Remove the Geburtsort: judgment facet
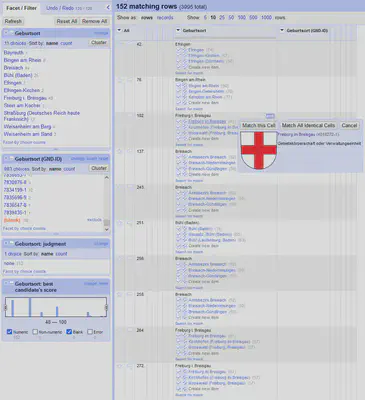Screen dimensions: 365x400 6,244
